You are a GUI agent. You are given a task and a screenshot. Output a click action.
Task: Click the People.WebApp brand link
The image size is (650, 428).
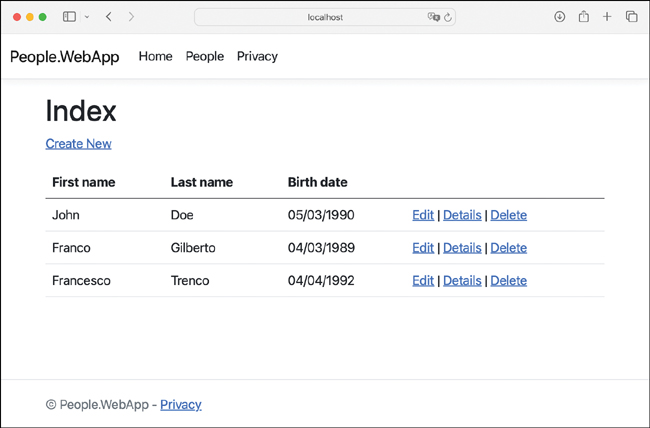pos(64,56)
